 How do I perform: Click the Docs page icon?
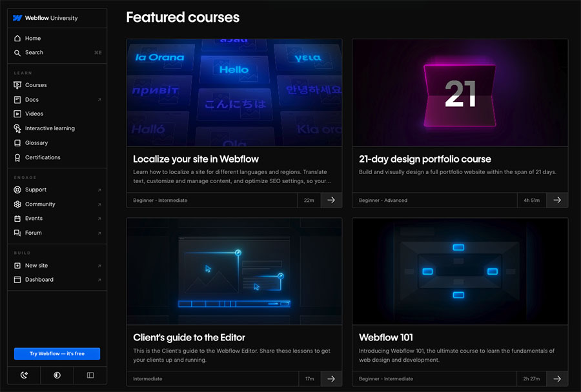click(x=17, y=99)
